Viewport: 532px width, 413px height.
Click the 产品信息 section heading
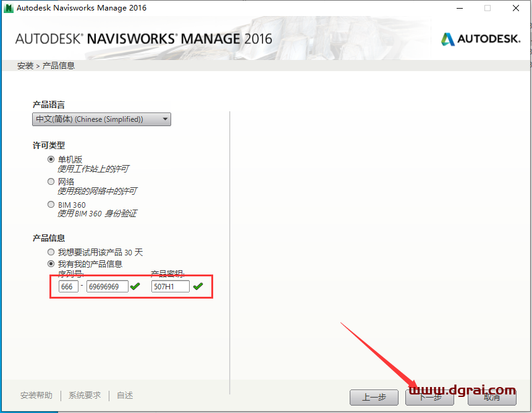49,238
